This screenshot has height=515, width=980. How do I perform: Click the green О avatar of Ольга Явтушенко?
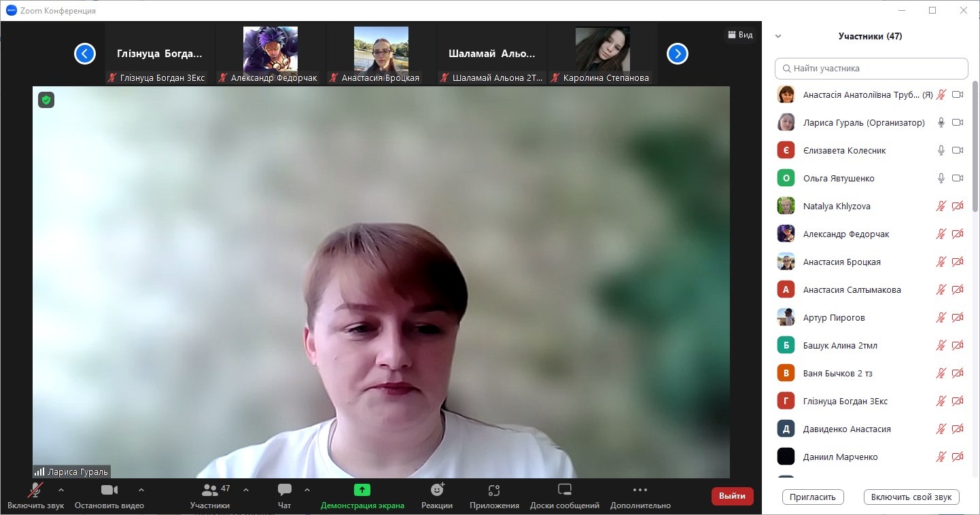(x=786, y=178)
